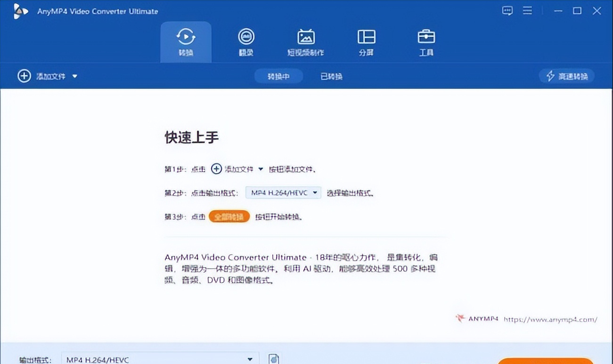Open the hamburger menu in the title bar
Screen dimensions: 613x364
pos(527,10)
